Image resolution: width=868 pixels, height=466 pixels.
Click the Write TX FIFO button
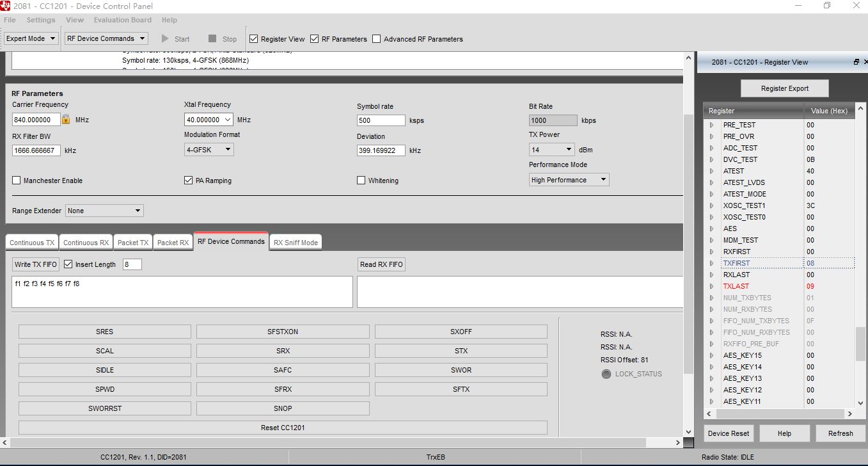[x=36, y=264]
